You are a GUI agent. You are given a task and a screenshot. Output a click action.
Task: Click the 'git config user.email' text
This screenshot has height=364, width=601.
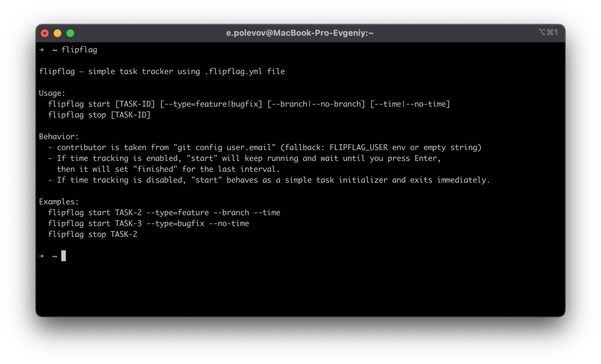pos(224,147)
